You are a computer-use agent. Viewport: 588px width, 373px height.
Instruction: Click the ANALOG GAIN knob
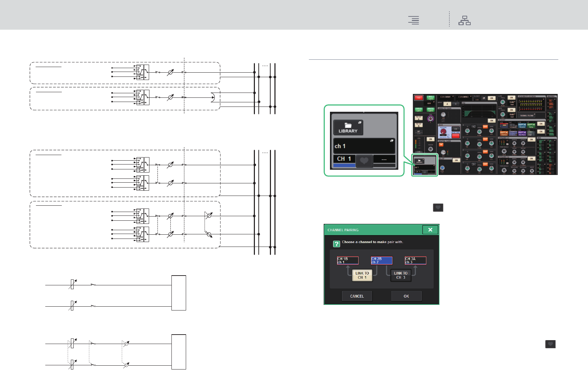pos(443,115)
